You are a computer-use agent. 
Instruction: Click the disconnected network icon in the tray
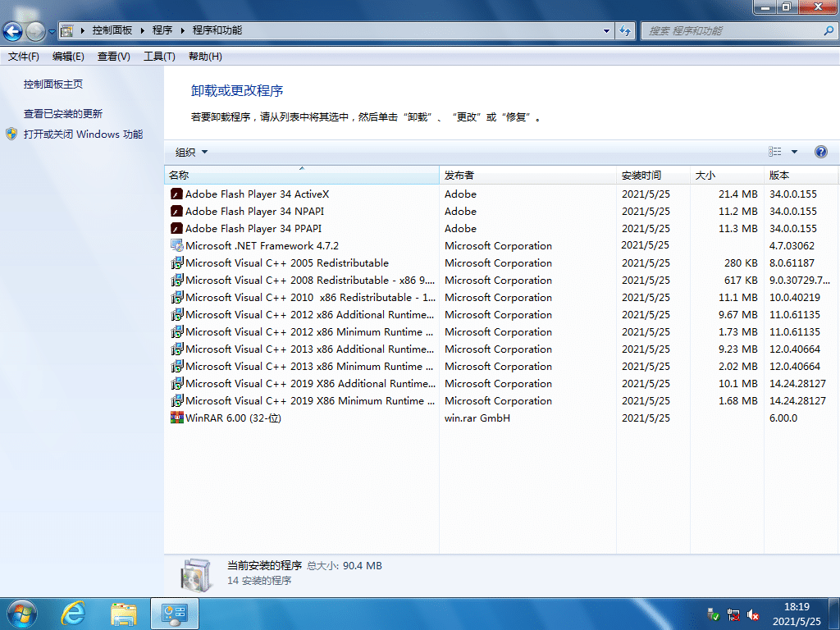click(733, 614)
